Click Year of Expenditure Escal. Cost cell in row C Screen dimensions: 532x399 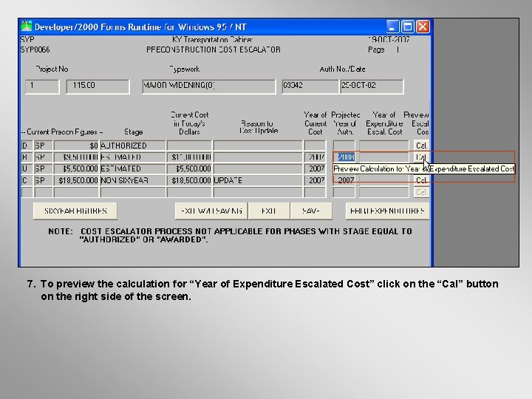click(384, 180)
